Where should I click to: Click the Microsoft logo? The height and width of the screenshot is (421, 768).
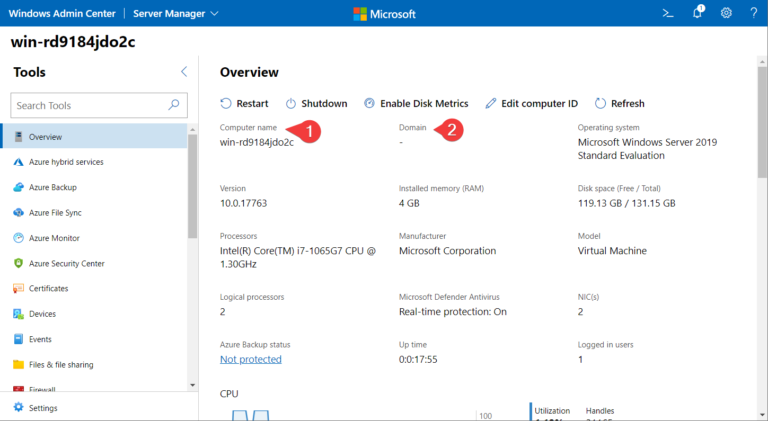(384, 14)
